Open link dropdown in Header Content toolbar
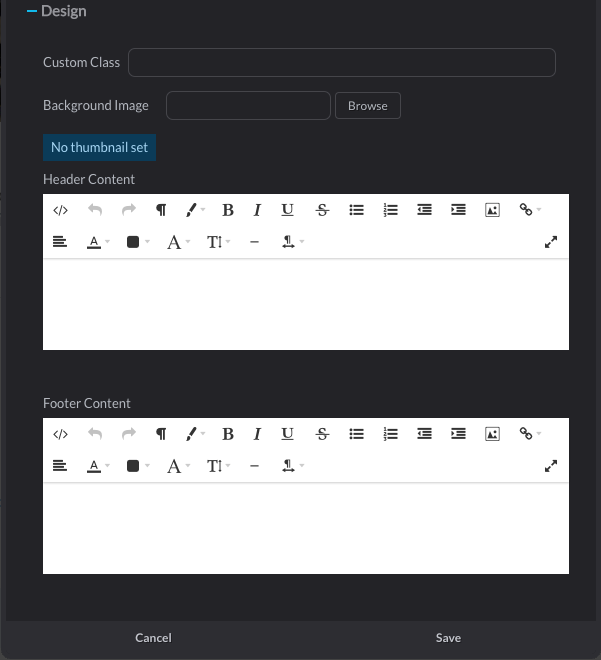601x660 pixels. (x=530, y=210)
